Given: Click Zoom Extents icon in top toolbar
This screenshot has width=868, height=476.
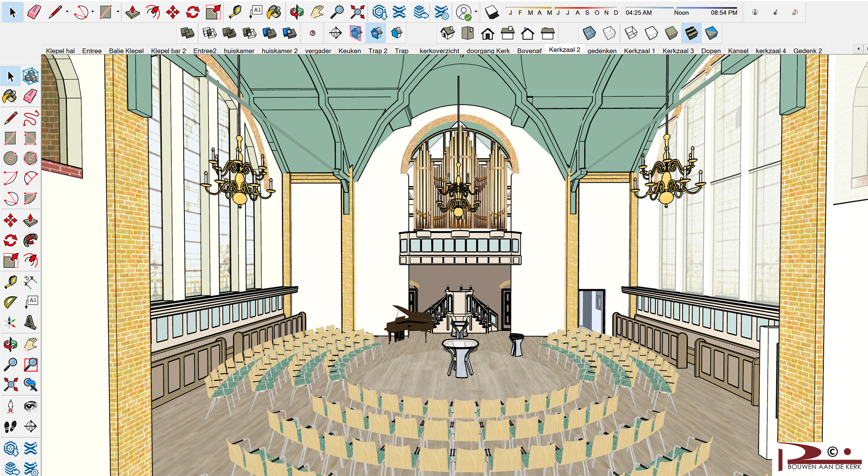Looking at the screenshot, I should pyautogui.click(x=357, y=12).
